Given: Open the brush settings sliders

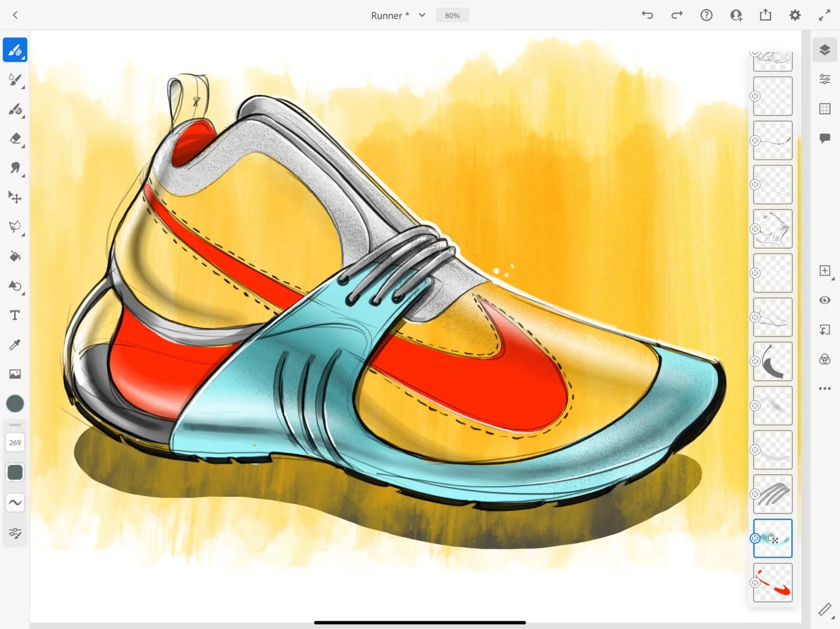Looking at the screenshot, I should 15,533.
